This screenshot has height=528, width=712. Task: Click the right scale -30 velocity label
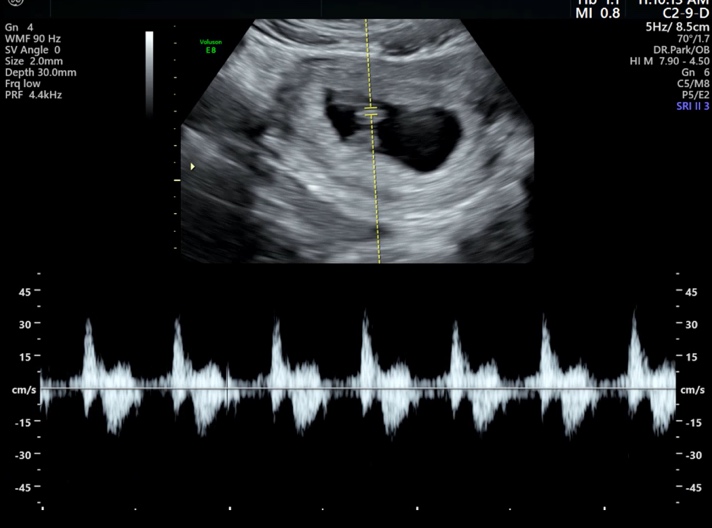(693, 455)
